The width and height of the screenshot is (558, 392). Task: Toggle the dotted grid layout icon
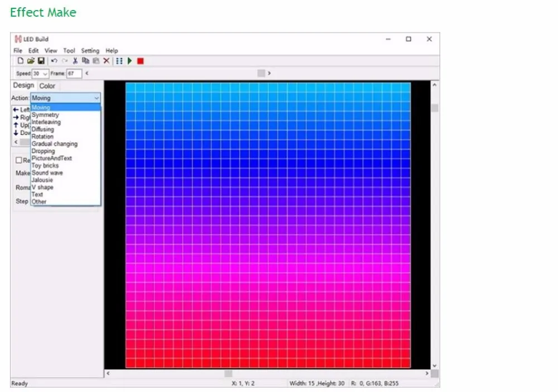119,61
